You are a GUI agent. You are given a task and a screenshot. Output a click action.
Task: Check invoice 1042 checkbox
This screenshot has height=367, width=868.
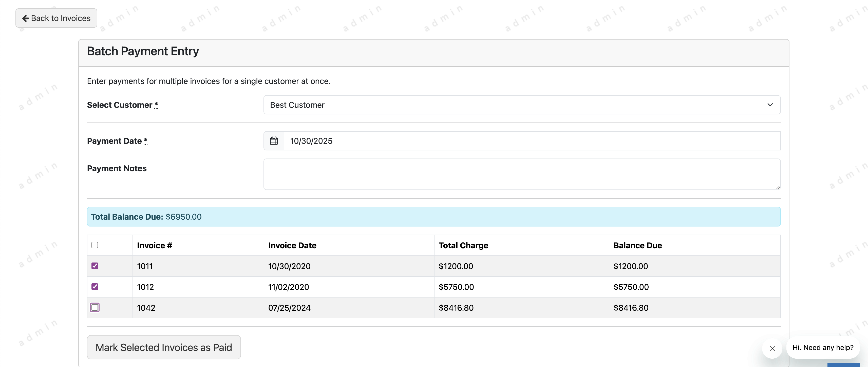click(95, 307)
